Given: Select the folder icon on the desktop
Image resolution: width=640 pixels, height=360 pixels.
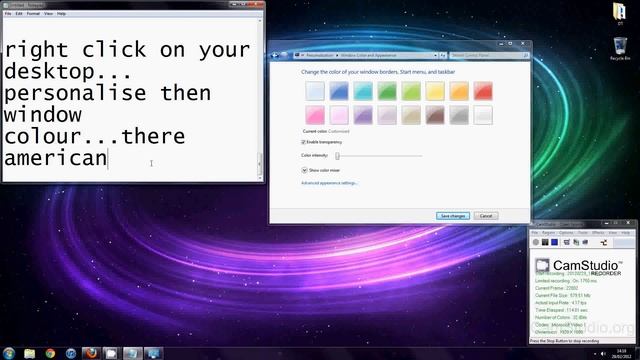Looking at the screenshot, I should tap(620, 13).
